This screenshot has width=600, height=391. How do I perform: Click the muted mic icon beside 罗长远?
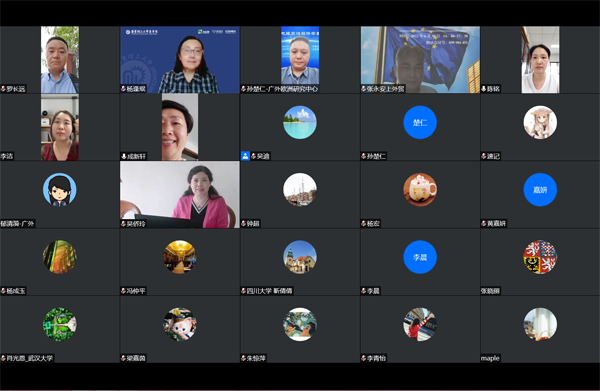(x=3, y=89)
